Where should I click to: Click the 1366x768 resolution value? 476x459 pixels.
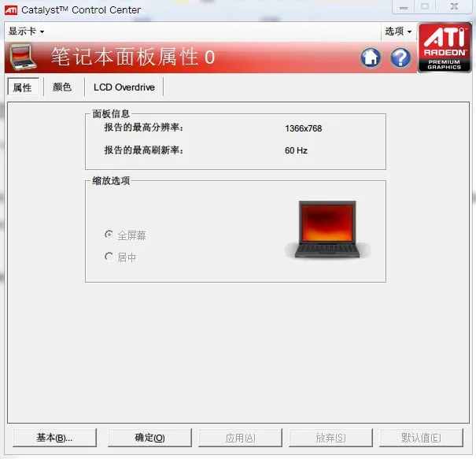tap(303, 128)
